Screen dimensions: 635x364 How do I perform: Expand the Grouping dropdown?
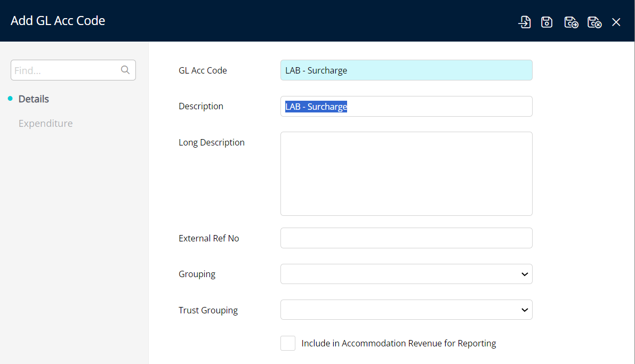coord(406,274)
